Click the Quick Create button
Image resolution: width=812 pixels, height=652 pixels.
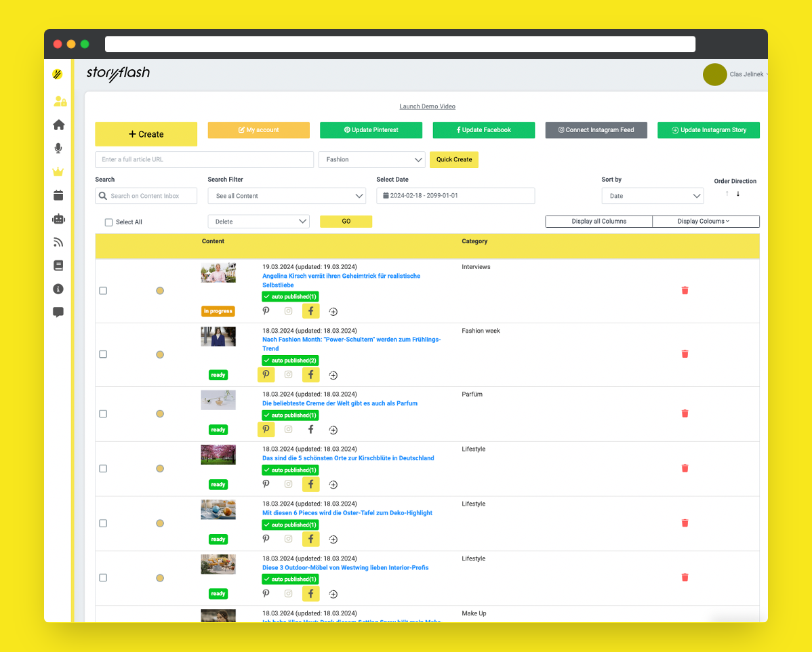pos(454,159)
